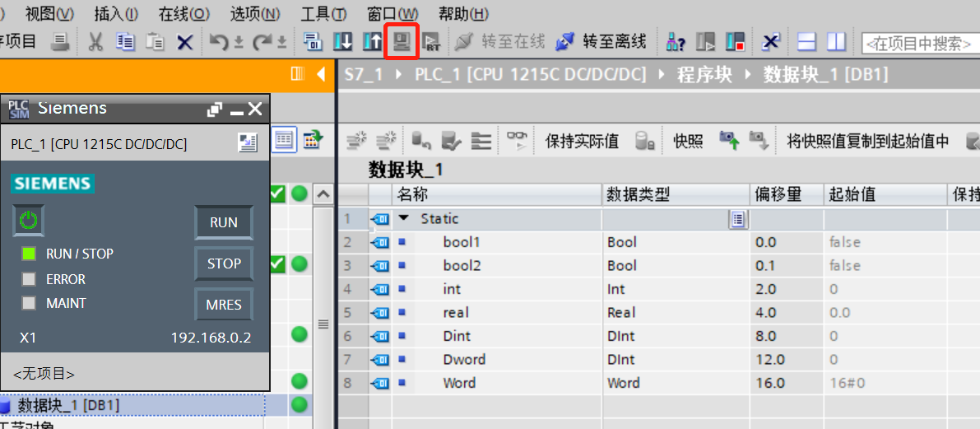Split the editor space vertically
Image resolution: width=980 pixels, height=429 pixels.
coord(836,42)
